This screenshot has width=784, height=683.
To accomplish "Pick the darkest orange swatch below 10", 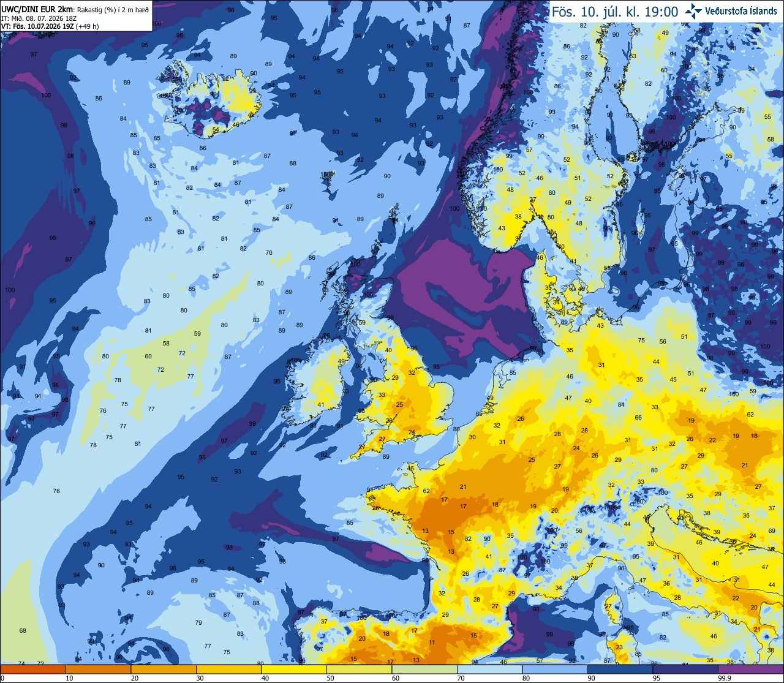I will (33, 669).
